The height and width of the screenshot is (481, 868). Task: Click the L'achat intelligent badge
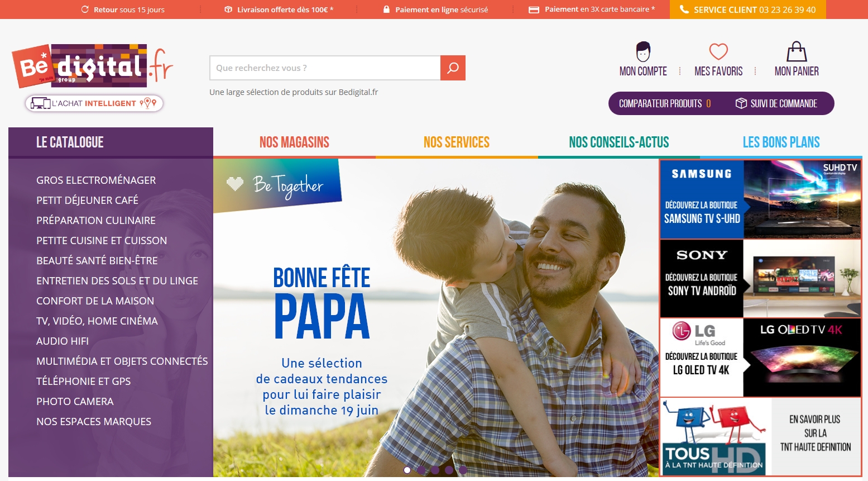(x=94, y=103)
